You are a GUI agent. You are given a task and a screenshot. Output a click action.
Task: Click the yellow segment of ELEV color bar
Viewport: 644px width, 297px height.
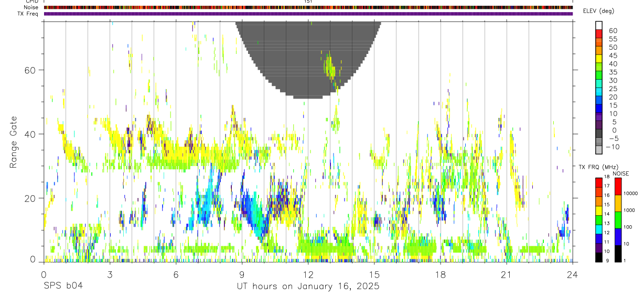599,59
